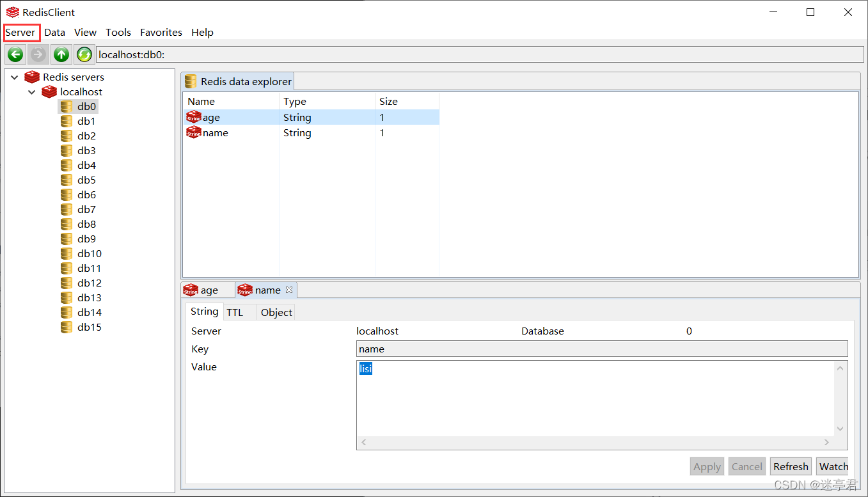Screen dimensions: 868x497
Task: Switch to the TTL tab
Action: [235, 312]
